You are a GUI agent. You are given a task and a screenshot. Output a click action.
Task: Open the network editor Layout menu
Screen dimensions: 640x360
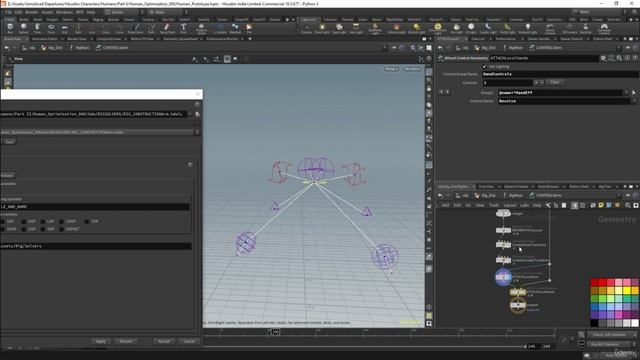point(510,205)
